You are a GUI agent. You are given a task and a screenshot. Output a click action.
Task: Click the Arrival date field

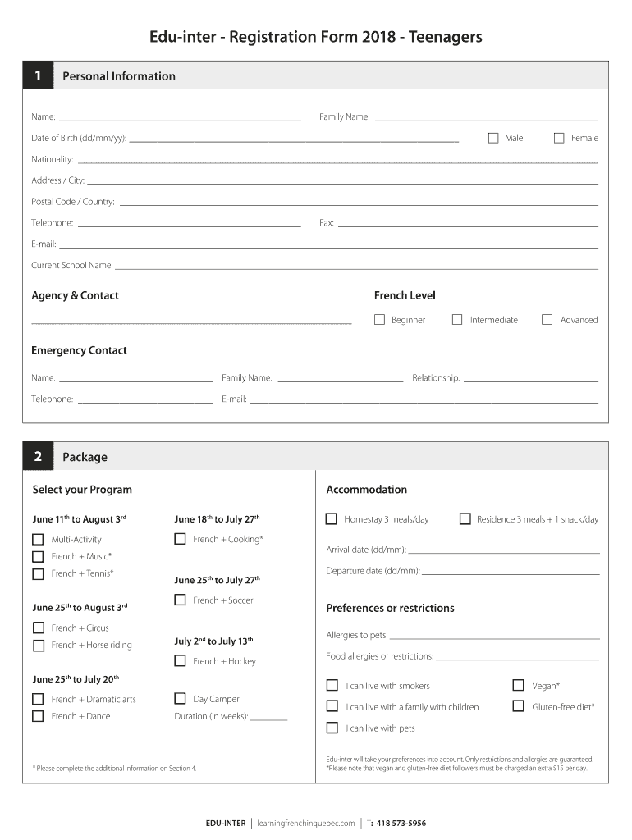coord(503,550)
